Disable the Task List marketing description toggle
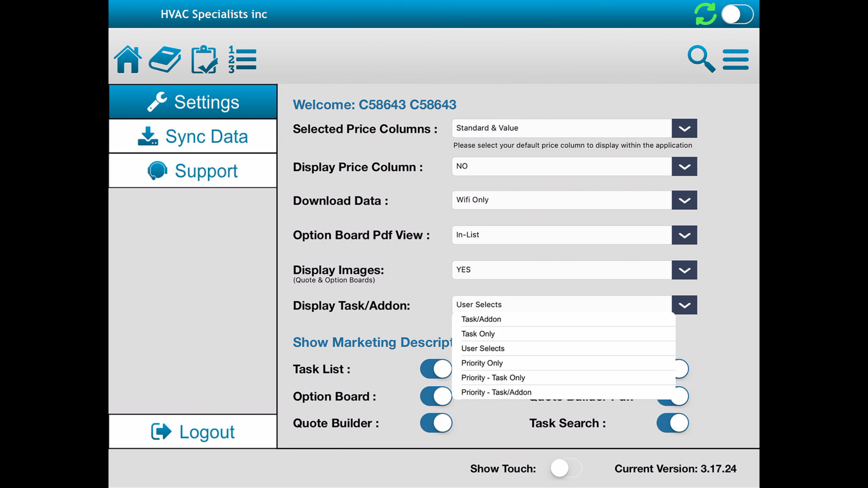Viewport: 868px width, 488px height. [436, 369]
